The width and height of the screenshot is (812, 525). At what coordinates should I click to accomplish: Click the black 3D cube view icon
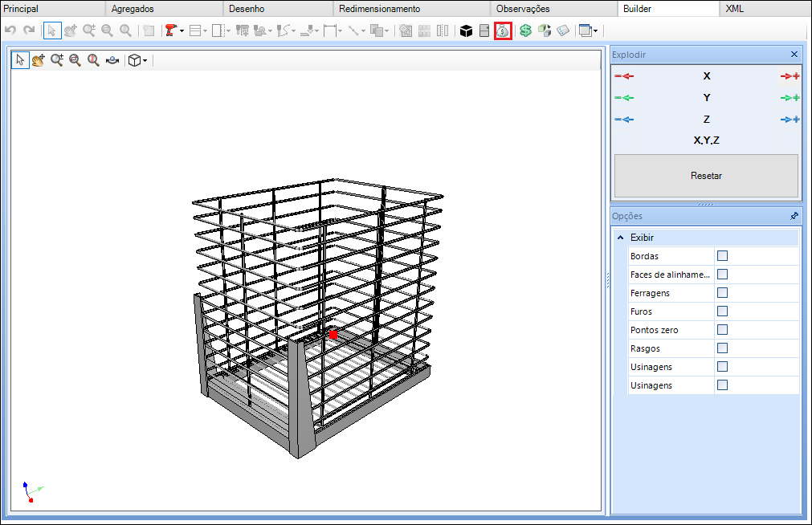[x=466, y=31]
